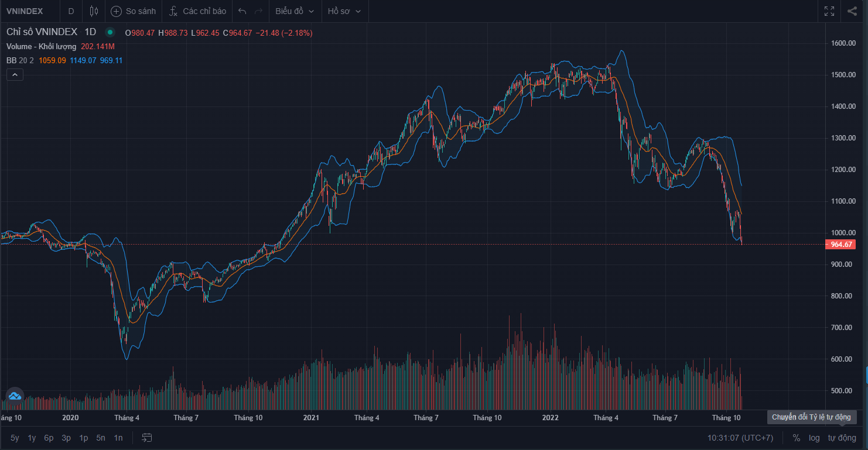Click the BB upper value 1149.07
Viewport: 868px width, 450px height.
[x=83, y=61]
